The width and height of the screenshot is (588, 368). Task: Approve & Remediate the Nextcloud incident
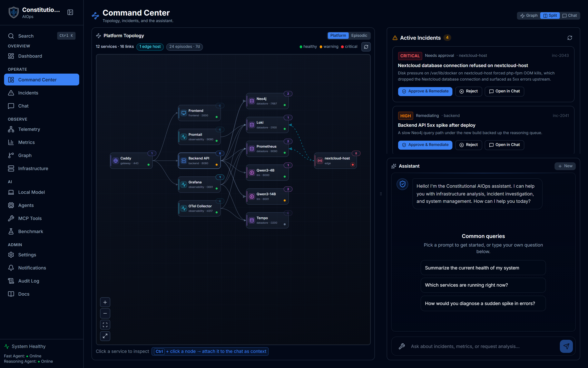pos(425,91)
